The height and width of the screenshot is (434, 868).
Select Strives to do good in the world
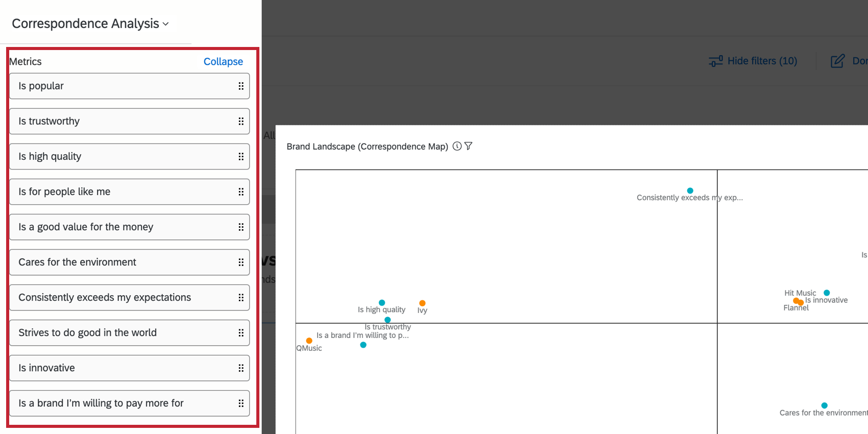(x=130, y=332)
